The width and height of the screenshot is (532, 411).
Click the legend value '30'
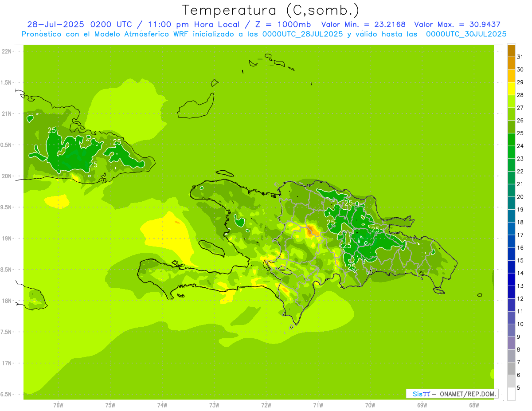[x=520, y=70]
